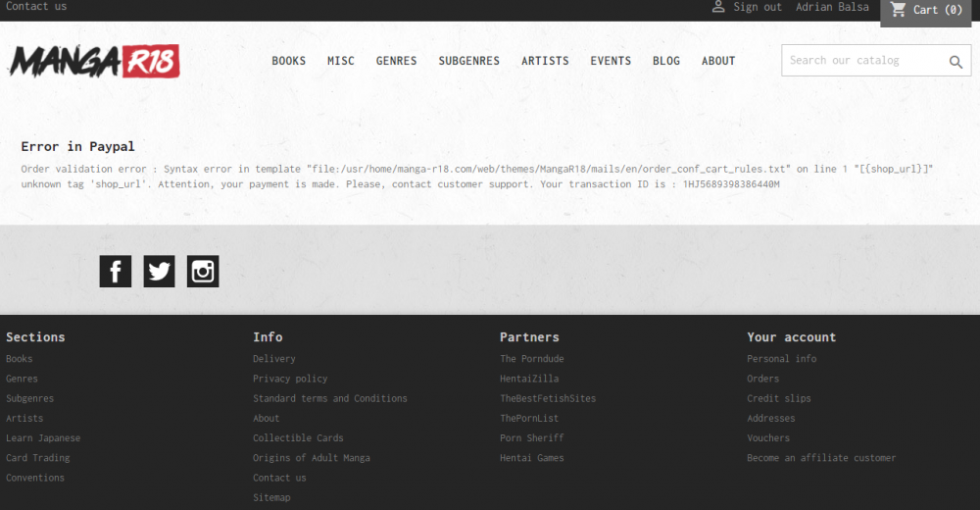Click the Sign out link
980x510 pixels.
(x=758, y=7)
